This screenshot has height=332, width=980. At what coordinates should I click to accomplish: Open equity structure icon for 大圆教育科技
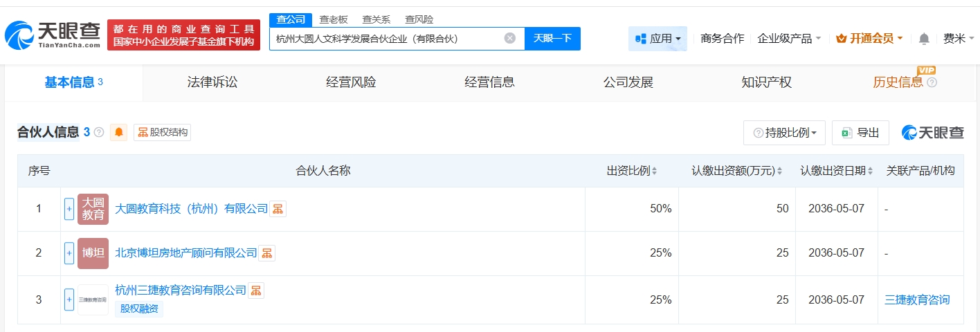278,209
